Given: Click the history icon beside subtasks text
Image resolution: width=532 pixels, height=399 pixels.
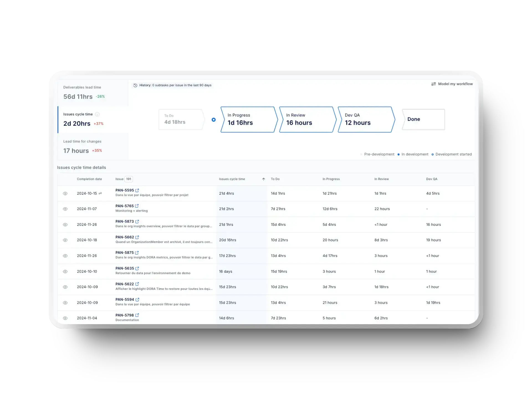Looking at the screenshot, I should (135, 85).
